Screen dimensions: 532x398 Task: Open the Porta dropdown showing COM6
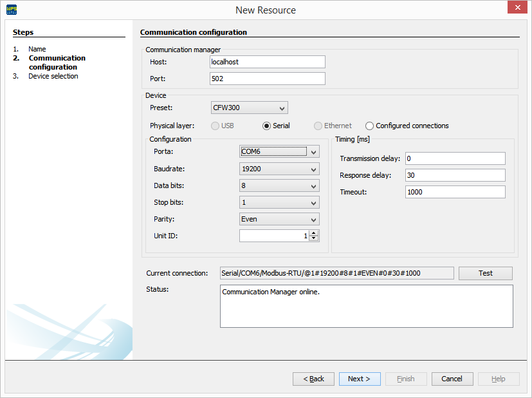point(313,151)
